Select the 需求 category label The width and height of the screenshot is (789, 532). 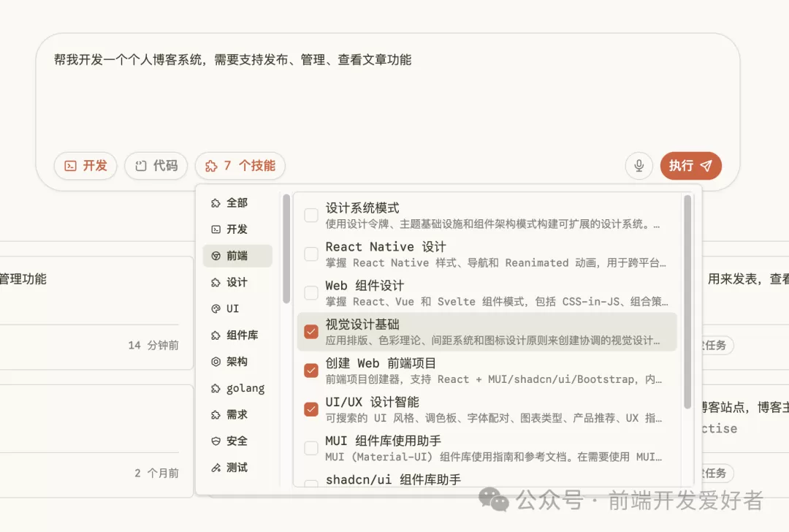tap(237, 415)
